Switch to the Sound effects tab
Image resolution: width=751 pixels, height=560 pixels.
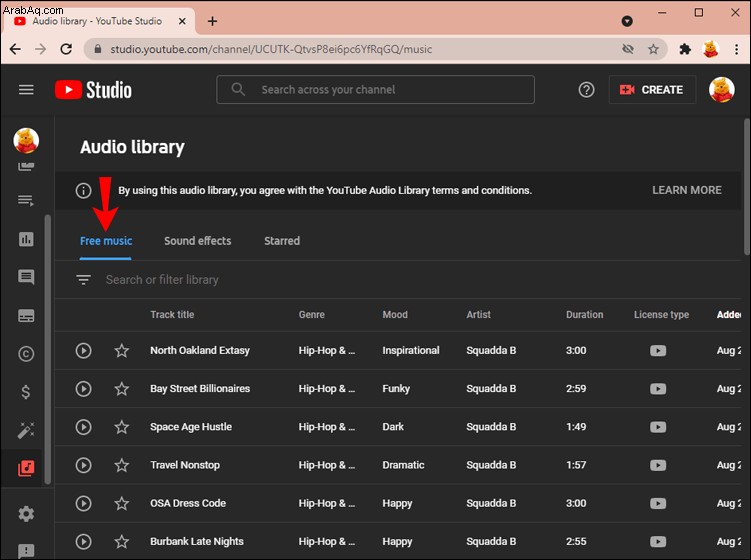point(197,241)
